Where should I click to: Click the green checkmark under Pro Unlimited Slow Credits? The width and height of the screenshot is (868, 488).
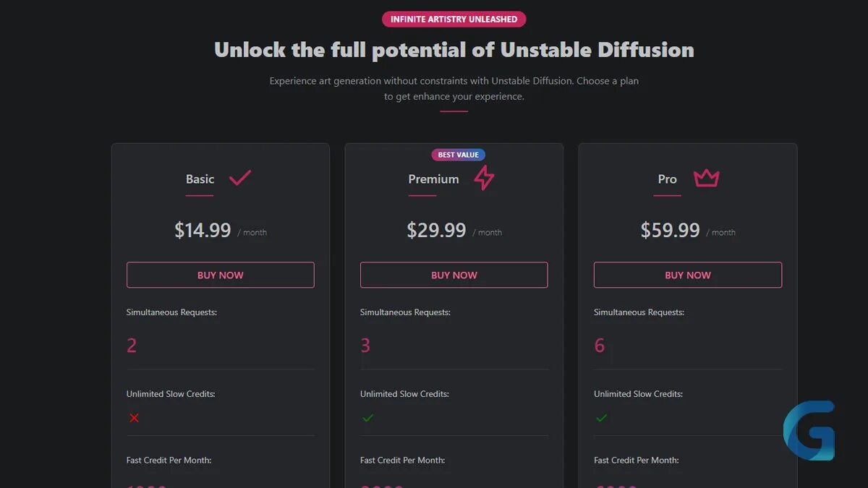click(601, 418)
